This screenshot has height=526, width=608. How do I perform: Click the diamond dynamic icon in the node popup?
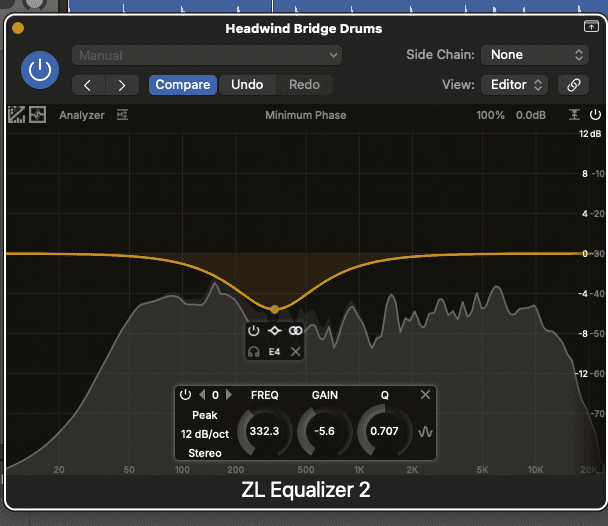(275, 331)
